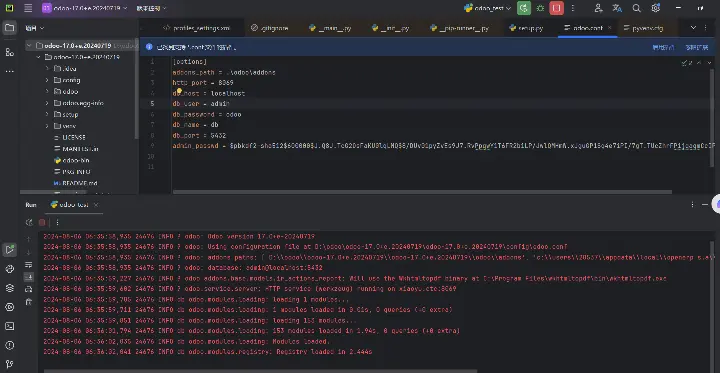Open the LICENSE file in project tree
Viewport: 720px width, 373px height.
pos(73,137)
